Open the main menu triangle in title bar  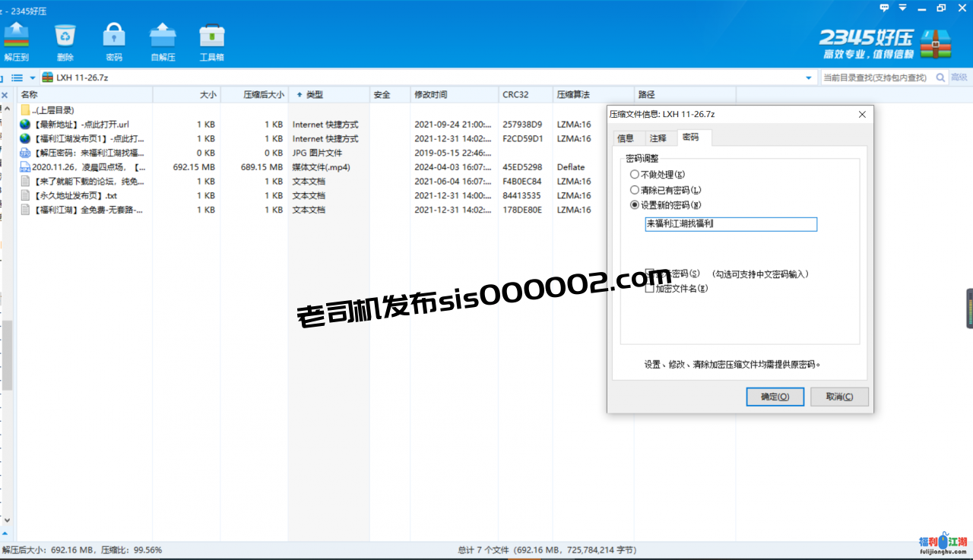pos(902,8)
